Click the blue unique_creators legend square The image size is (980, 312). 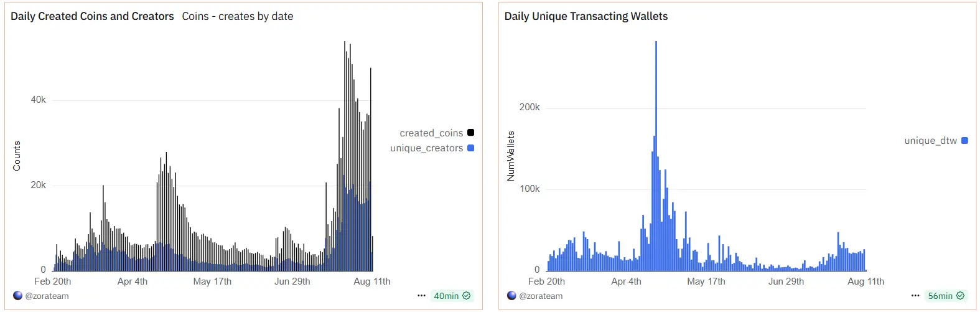(470, 148)
